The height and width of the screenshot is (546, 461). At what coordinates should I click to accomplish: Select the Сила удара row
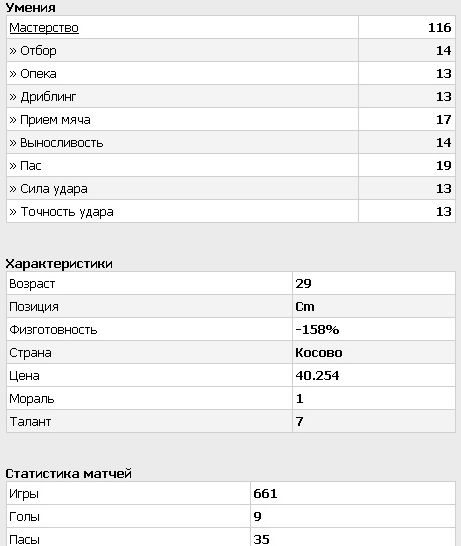pyautogui.click(x=231, y=188)
